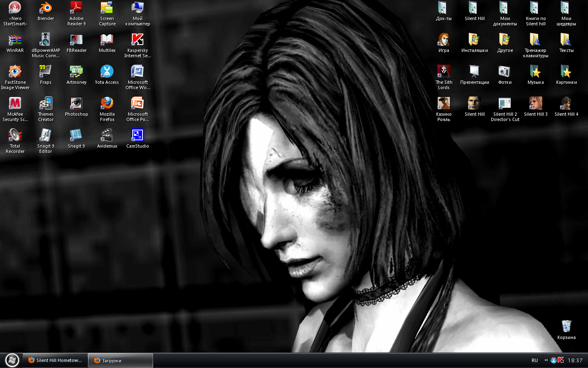Click the Adobe Reader 9 shortcut

76,8
